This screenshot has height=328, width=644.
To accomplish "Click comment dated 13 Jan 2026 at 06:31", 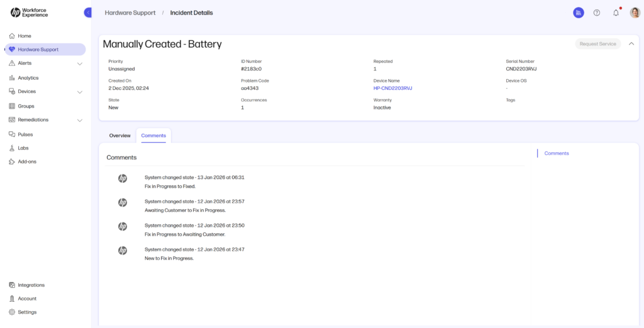I will [x=194, y=177].
